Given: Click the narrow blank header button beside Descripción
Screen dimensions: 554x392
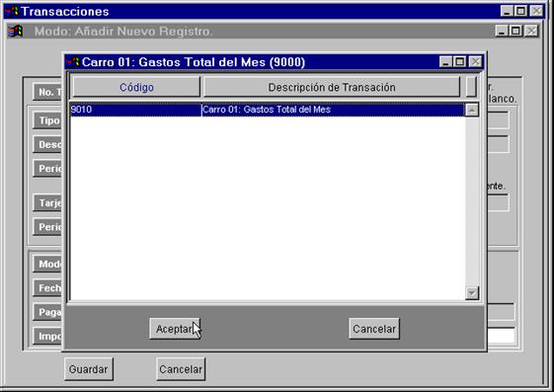Looking at the screenshot, I should coord(471,87).
